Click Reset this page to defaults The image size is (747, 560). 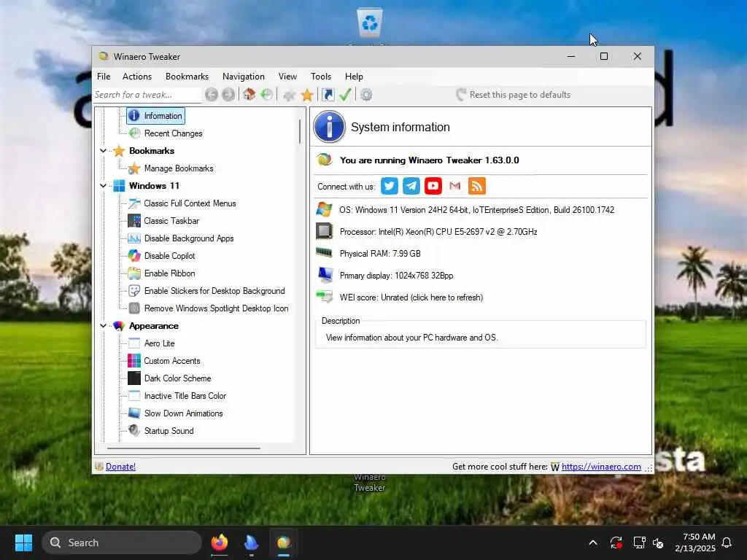(x=514, y=95)
